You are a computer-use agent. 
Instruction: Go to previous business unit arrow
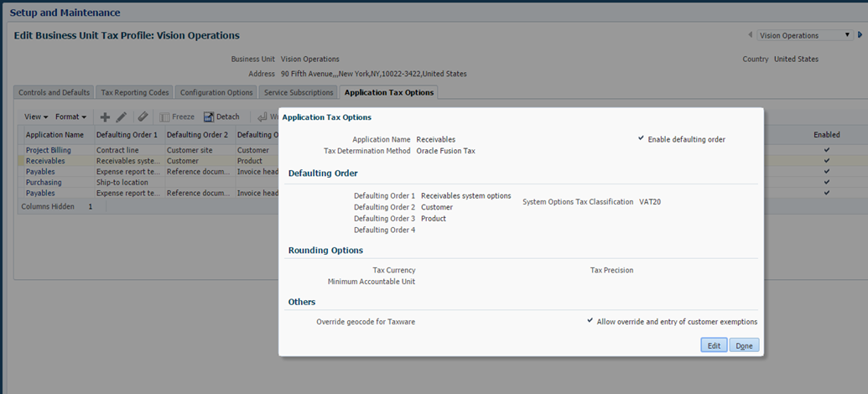[x=750, y=35]
